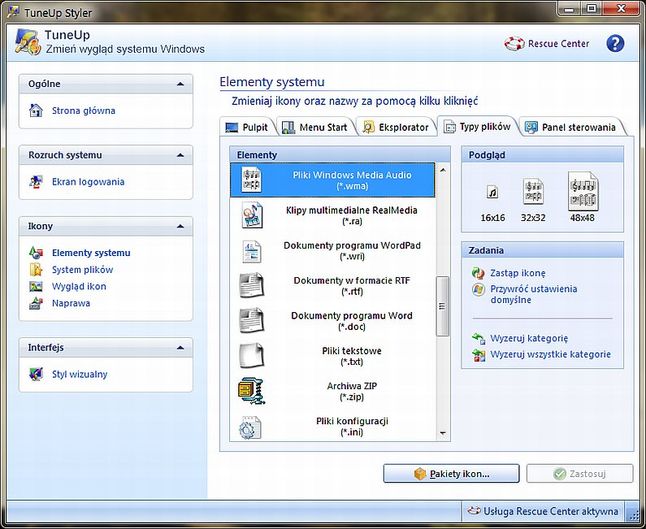This screenshot has height=529, width=646.
Task: Click the Word document (*.doc) icon
Action: point(252,321)
